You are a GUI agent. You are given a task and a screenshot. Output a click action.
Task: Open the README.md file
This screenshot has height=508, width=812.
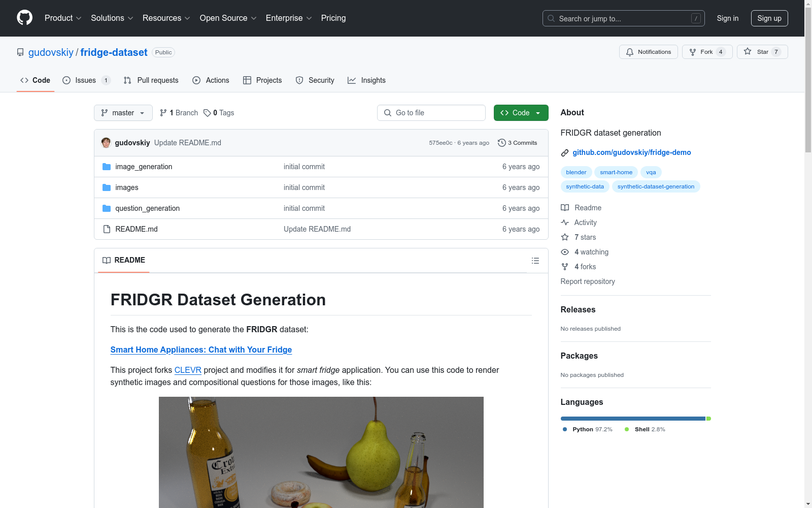(x=137, y=229)
